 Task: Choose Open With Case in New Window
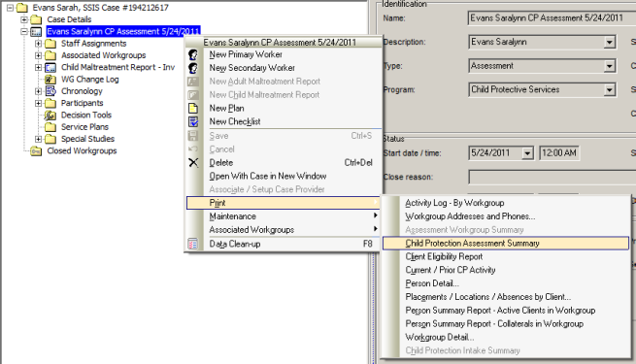coord(284,176)
